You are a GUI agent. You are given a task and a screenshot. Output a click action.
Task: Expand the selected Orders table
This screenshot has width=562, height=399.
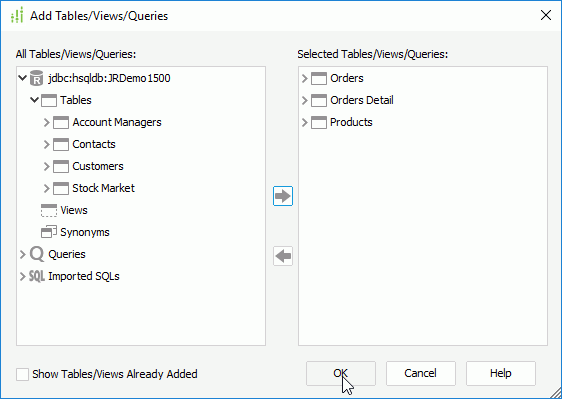[x=305, y=78]
